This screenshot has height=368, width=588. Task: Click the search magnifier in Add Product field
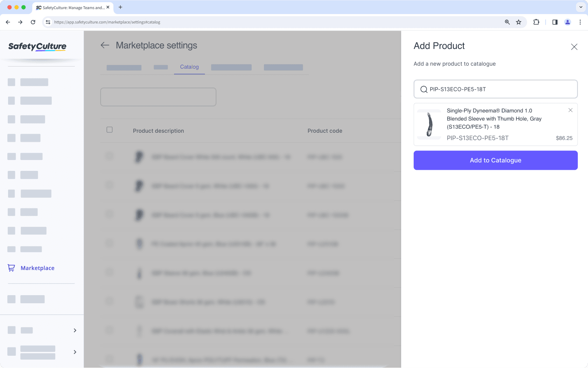[x=424, y=89]
